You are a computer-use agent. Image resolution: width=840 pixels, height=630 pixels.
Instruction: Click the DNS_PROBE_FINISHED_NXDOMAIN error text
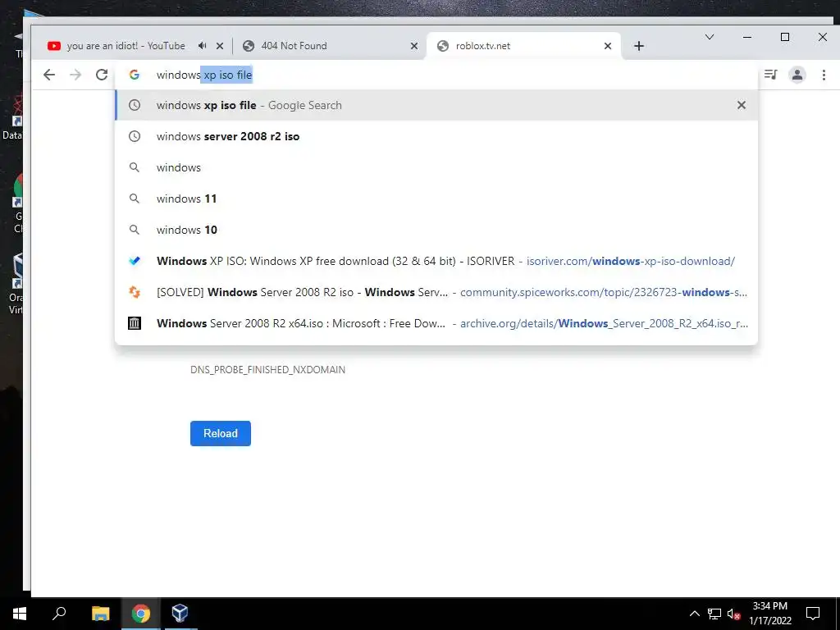268,370
